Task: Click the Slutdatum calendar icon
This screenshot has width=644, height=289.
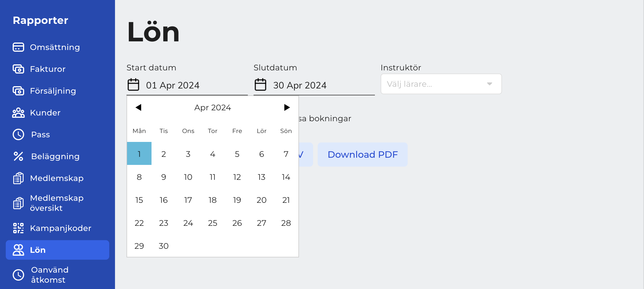Action: (260, 85)
